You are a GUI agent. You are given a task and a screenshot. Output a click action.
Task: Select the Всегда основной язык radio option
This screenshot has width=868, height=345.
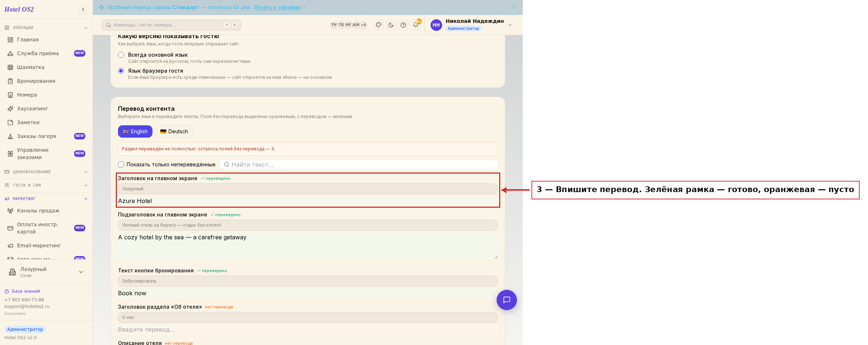(x=121, y=55)
